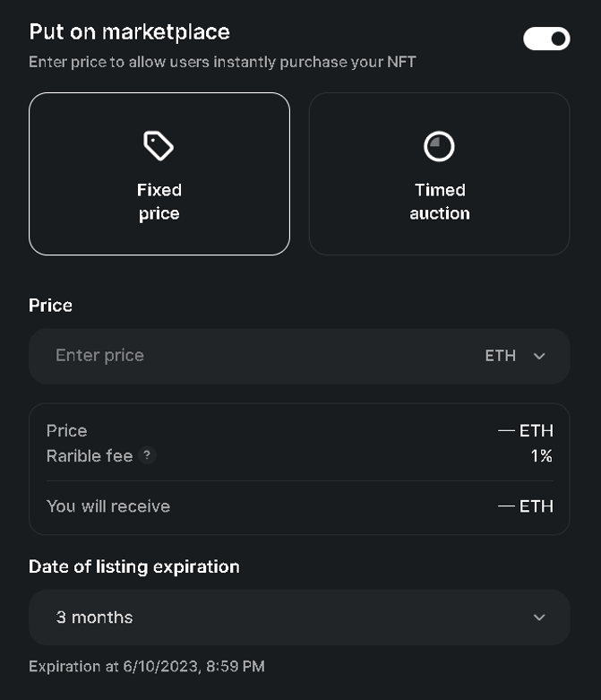Click the Expiration at date text
Image resolution: width=601 pixels, height=700 pixels.
tap(147, 666)
